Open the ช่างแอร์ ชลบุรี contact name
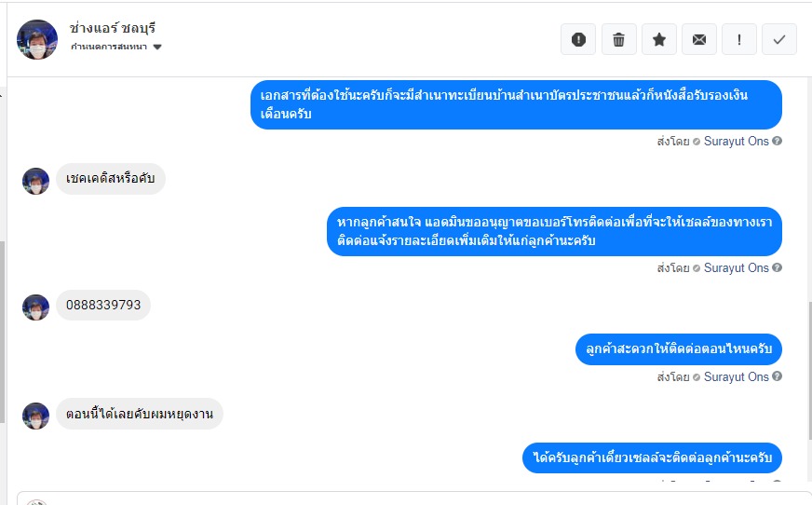The width and height of the screenshot is (812, 505). click(x=112, y=28)
